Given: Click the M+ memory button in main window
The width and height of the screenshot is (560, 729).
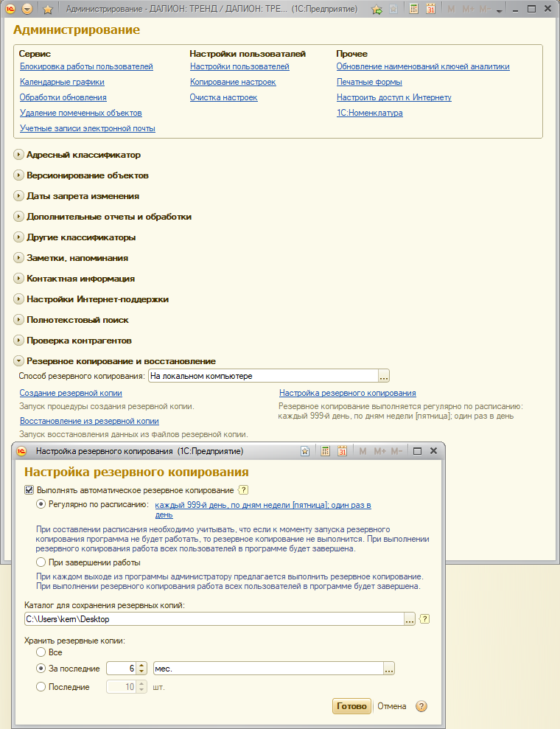Looking at the screenshot, I should pyautogui.click(x=467, y=9).
